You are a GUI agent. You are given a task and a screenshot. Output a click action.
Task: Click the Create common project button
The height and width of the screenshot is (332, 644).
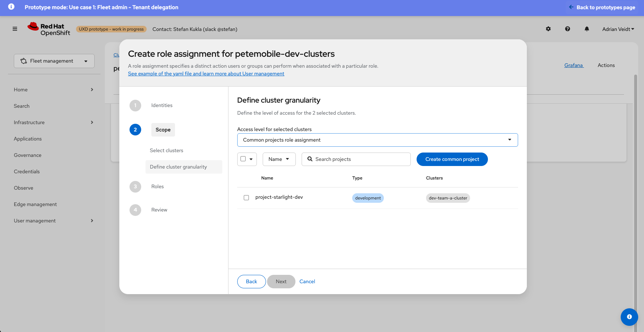click(x=452, y=159)
